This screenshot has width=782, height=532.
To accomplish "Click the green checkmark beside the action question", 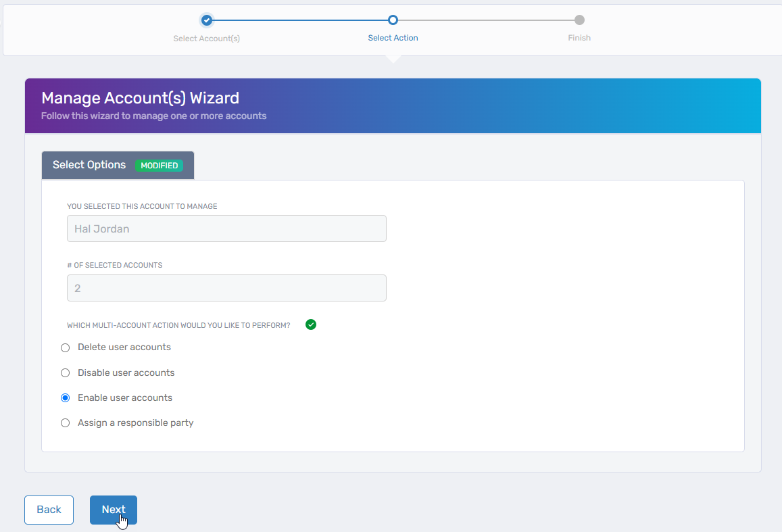I will [x=311, y=324].
